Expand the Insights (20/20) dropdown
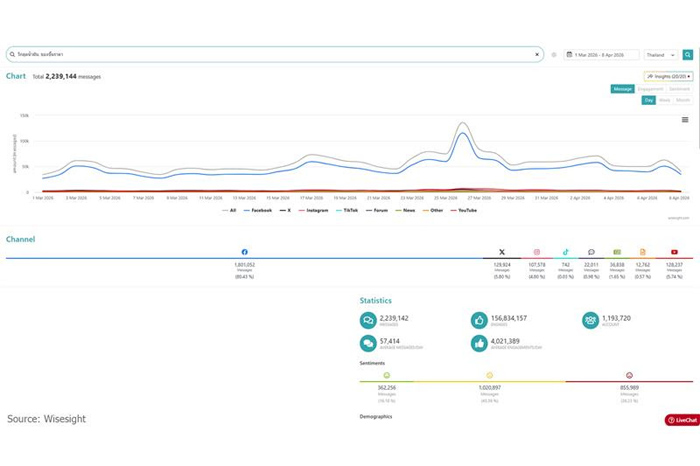The image size is (700, 466). coord(668,76)
